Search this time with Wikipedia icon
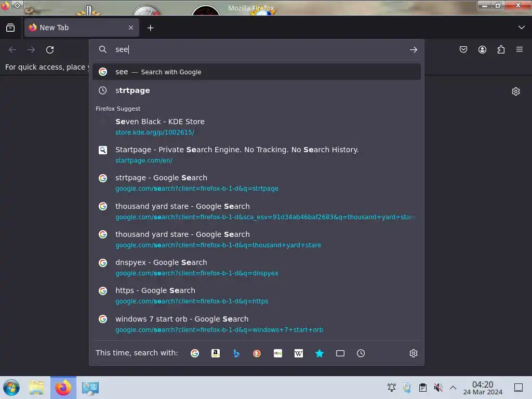Image resolution: width=532 pixels, height=399 pixels. (299, 353)
